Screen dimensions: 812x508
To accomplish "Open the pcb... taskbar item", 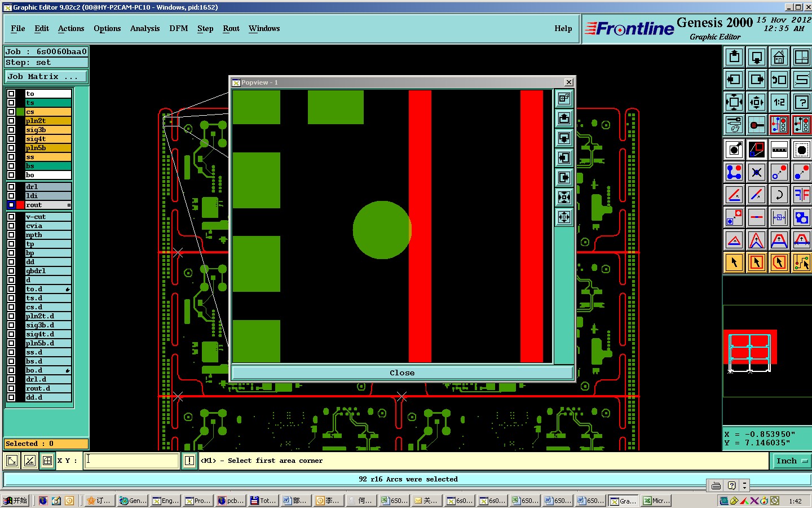I will 231,501.
